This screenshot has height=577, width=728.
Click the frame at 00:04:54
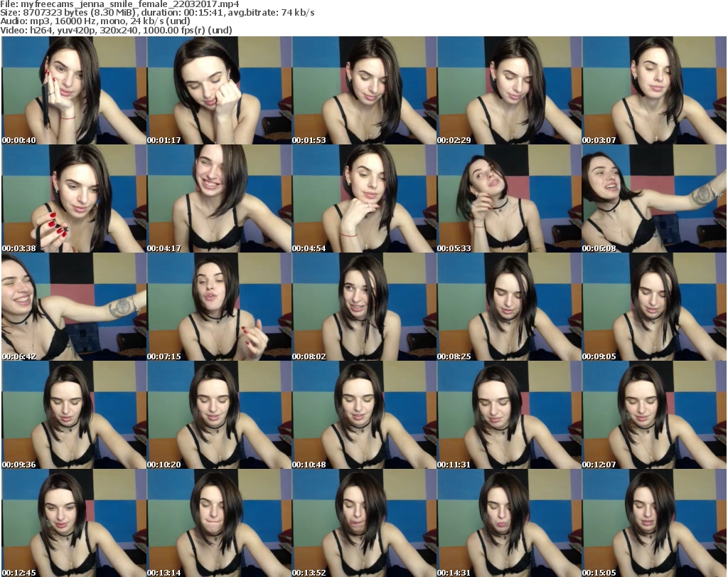pos(365,198)
